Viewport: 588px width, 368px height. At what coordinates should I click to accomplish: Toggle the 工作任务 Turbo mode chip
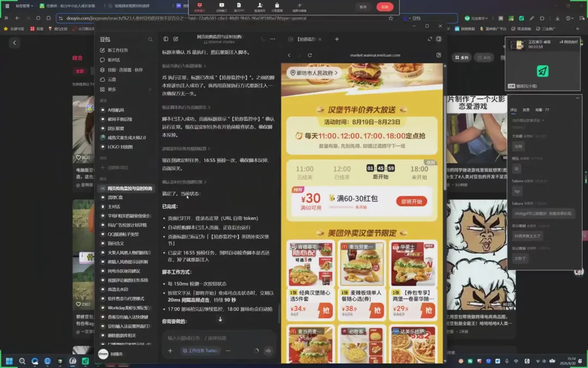[199, 351]
